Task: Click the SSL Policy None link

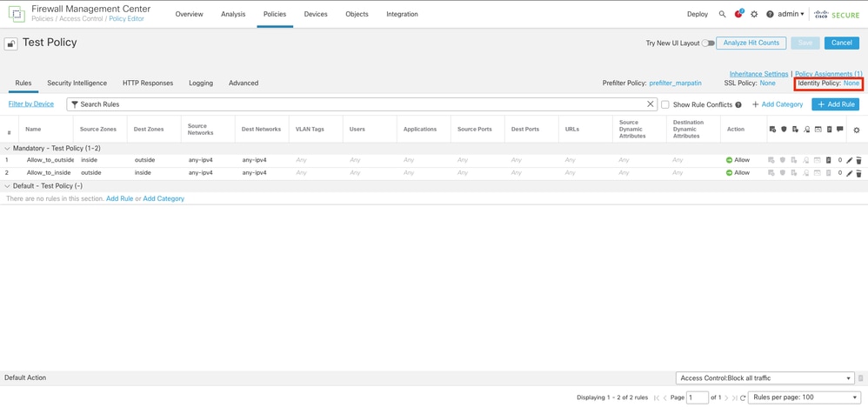Action: coord(767,83)
